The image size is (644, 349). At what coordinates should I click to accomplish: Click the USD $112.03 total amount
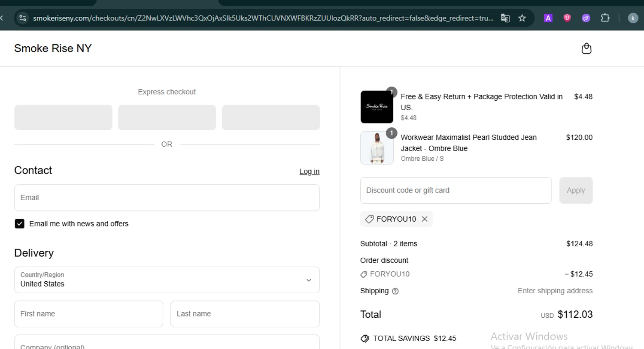[567, 315]
